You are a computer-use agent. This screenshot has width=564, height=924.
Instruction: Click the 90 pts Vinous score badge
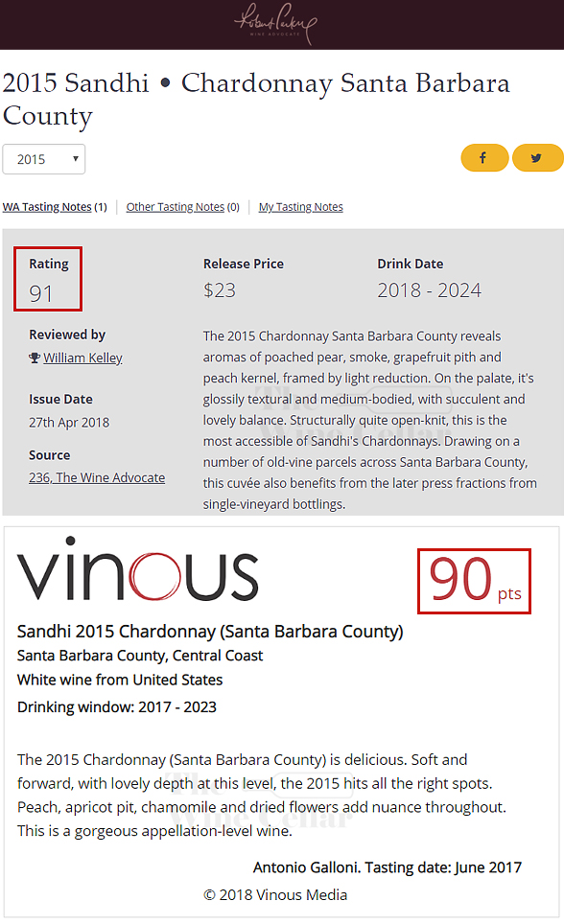[x=475, y=581]
